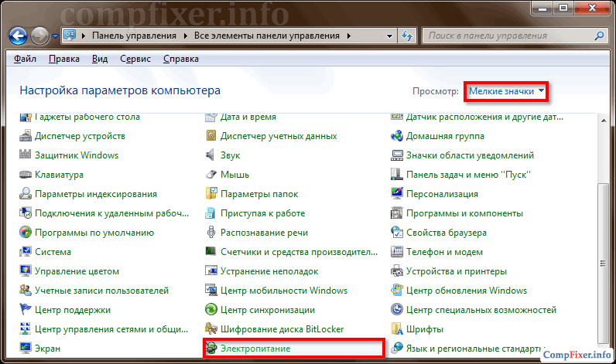616x364 pixels.
Task: Open the Правка menu
Action: [64, 59]
